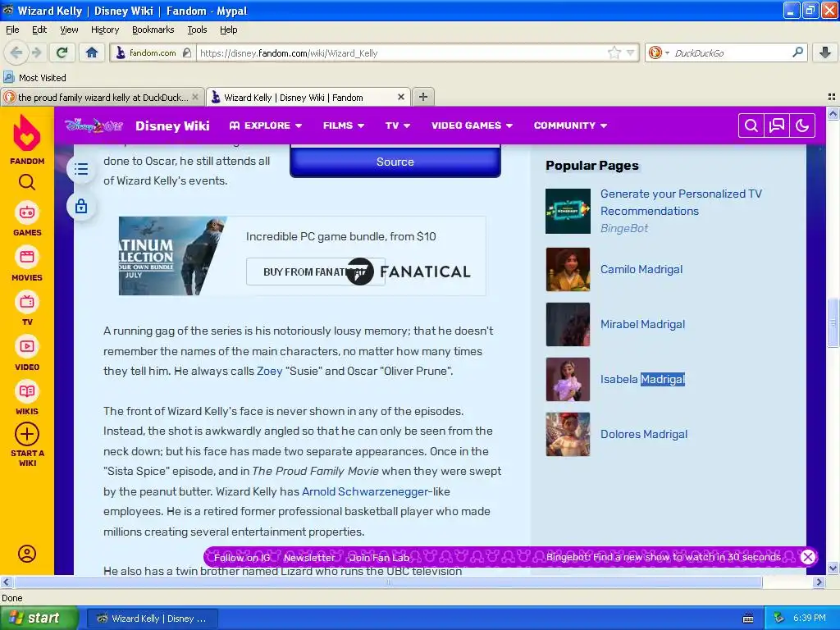Click the browser Forward arrow button
This screenshot has height=630, width=840.
tap(37, 52)
